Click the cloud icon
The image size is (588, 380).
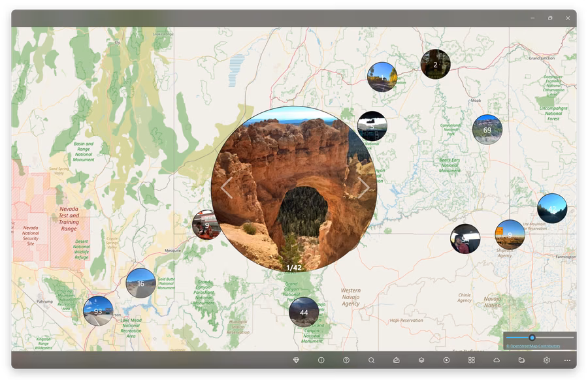497,360
